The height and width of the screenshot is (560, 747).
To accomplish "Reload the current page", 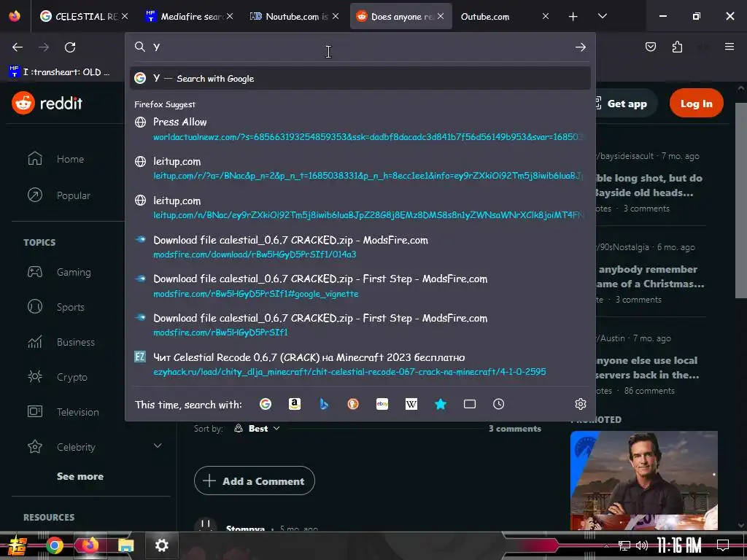I will point(70,47).
